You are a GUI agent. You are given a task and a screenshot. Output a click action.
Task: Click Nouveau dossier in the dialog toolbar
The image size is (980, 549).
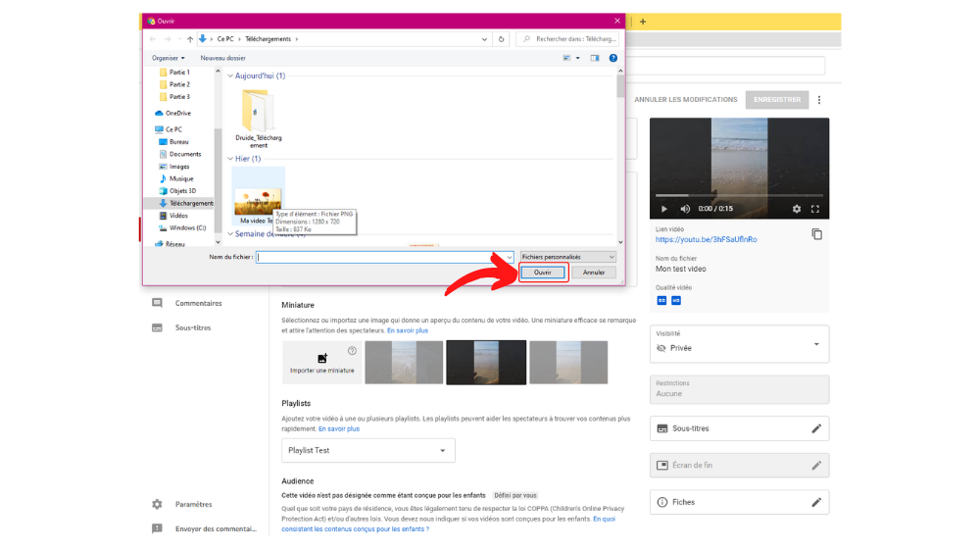click(x=222, y=58)
